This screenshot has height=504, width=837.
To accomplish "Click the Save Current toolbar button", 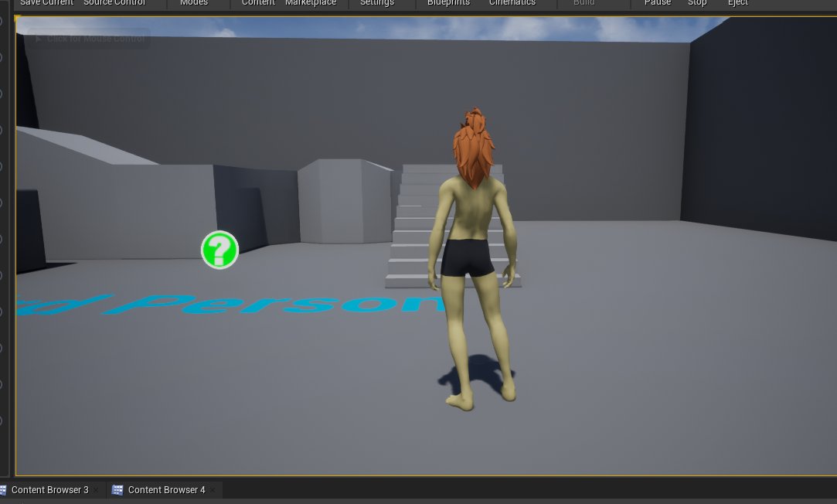I will 46,3.
